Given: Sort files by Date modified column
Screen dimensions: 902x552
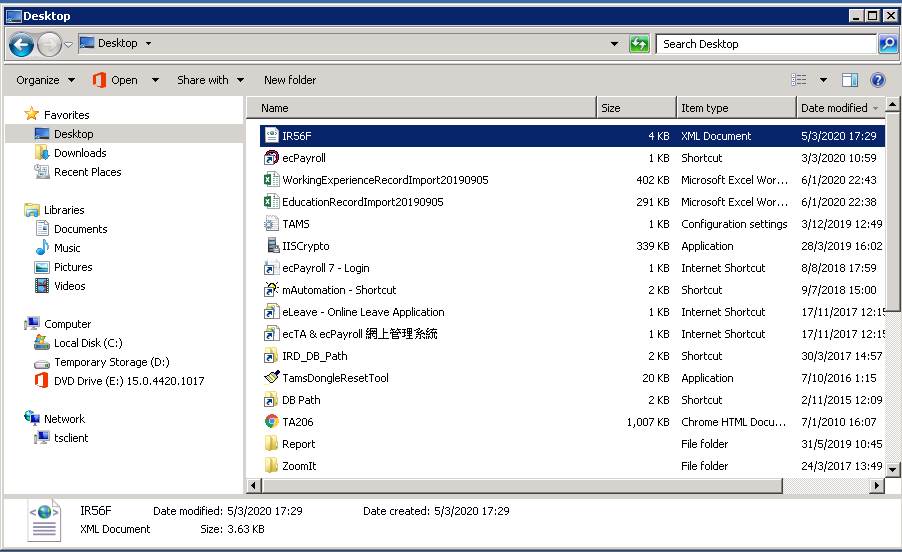Looking at the screenshot, I should (834, 108).
